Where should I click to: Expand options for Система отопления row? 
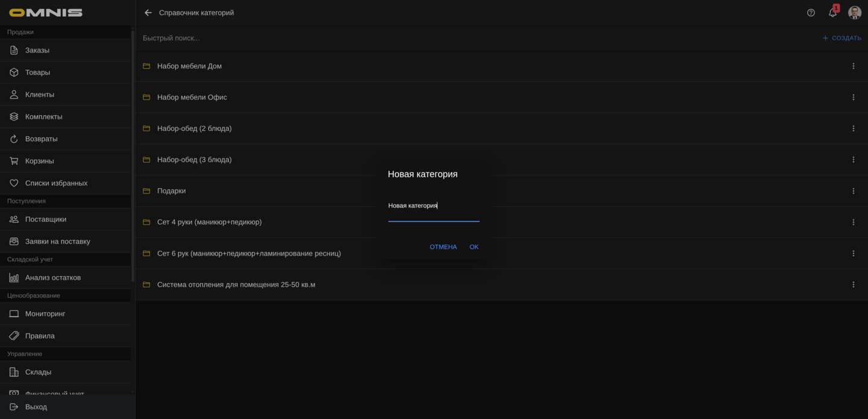coord(853,285)
